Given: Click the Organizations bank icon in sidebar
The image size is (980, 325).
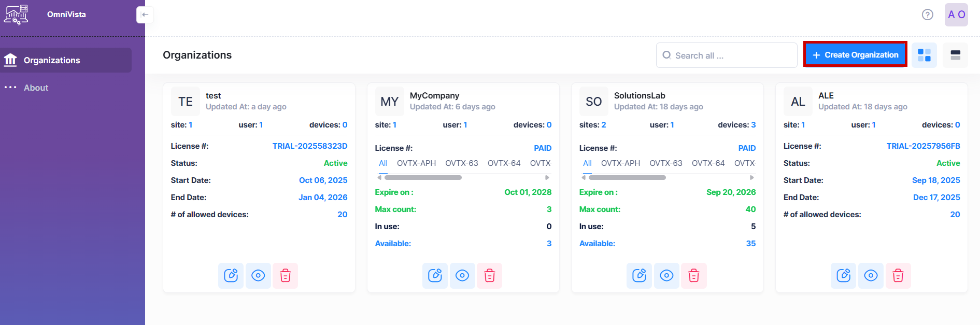Looking at the screenshot, I should 10,60.
